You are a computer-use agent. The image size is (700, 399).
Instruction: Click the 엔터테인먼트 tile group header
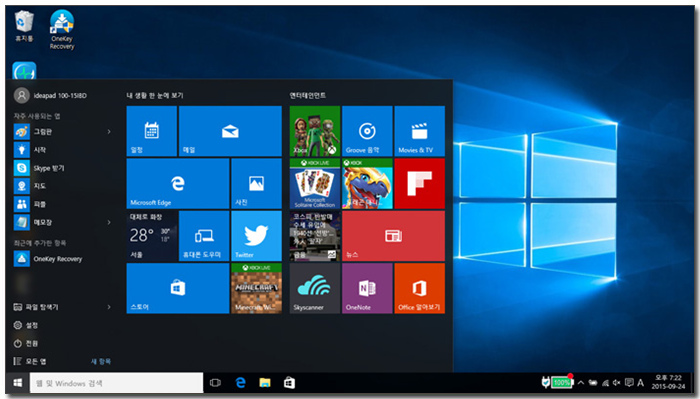click(x=308, y=96)
